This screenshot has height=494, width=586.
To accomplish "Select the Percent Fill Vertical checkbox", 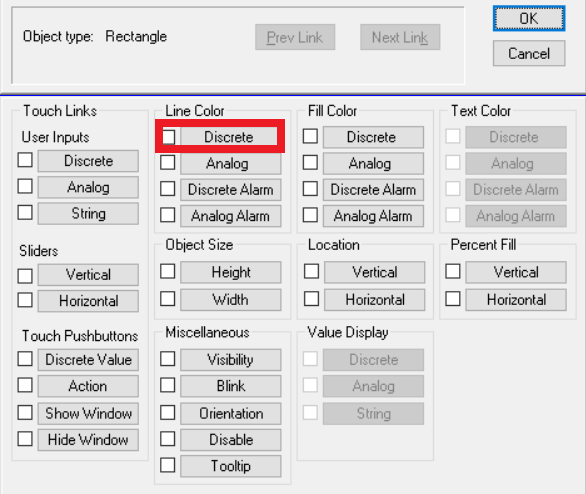I will pyautogui.click(x=453, y=271).
